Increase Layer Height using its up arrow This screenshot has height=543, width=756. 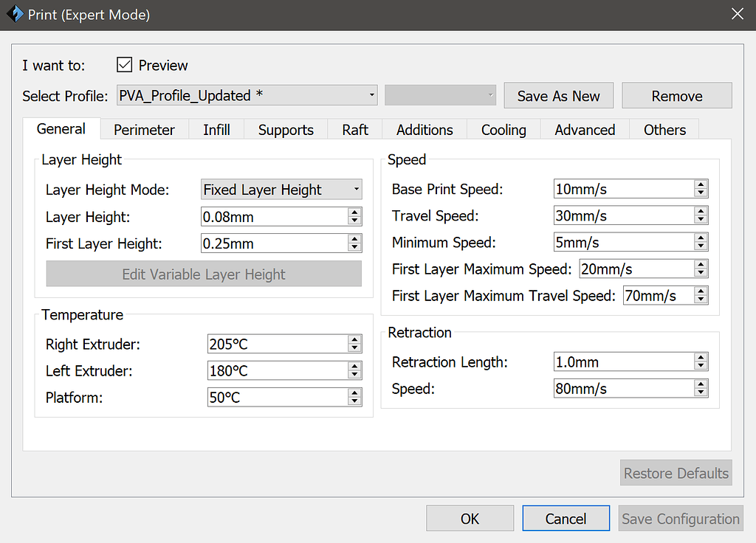[355, 212]
